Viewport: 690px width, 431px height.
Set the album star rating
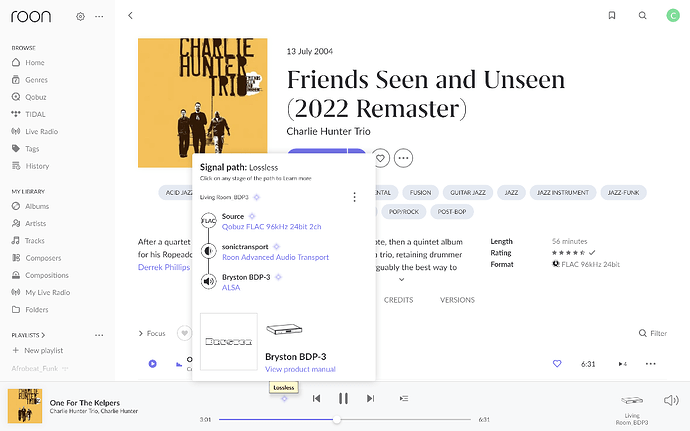pos(568,253)
